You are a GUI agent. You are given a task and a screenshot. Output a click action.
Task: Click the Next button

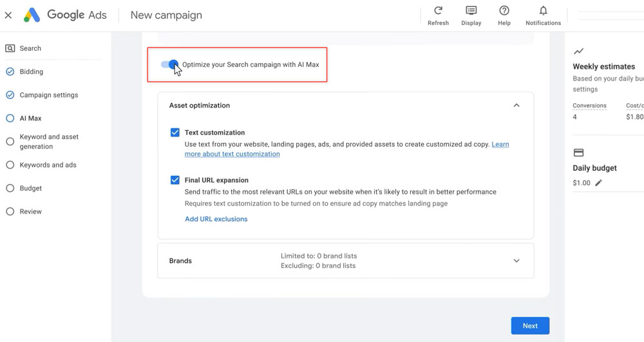pyautogui.click(x=529, y=326)
